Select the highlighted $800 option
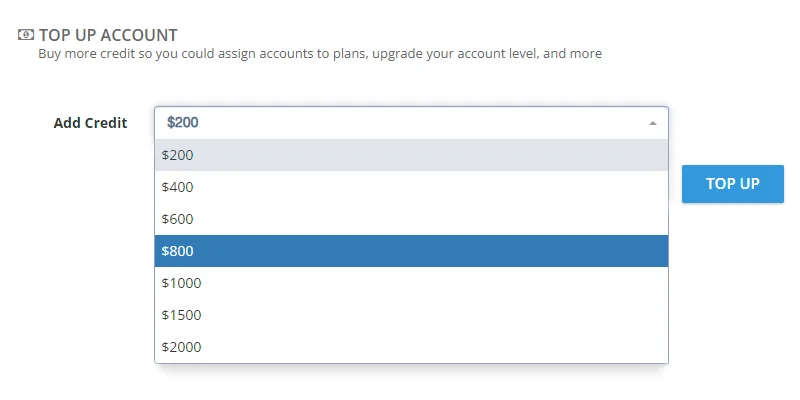 (411, 251)
